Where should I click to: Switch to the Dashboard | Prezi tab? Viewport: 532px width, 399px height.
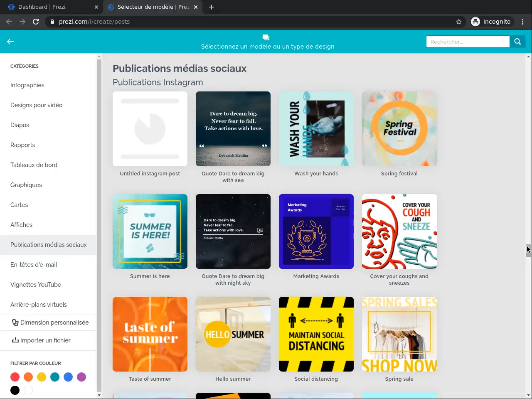(52, 7)
